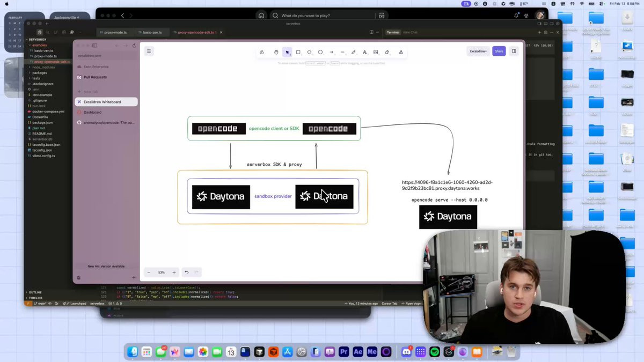Launch After Effects from the Dock
This screenshot has height=362, width=644.
[358, 352]
